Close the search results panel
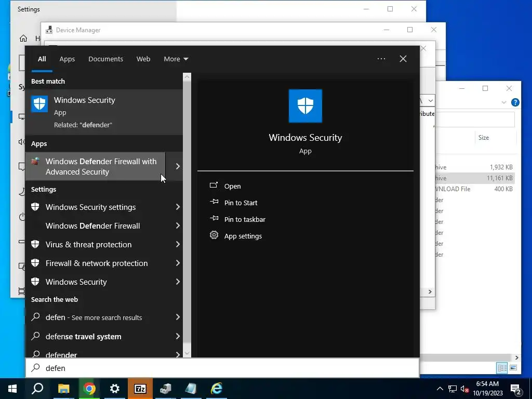Viewport: 532px width, 399px height. pos(403,59)
